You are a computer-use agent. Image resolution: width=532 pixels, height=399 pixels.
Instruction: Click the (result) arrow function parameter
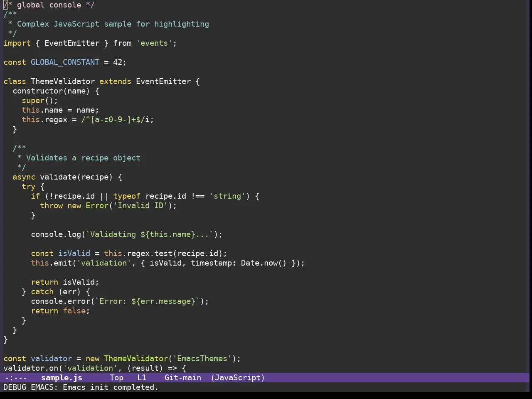[x=145, y=368]
